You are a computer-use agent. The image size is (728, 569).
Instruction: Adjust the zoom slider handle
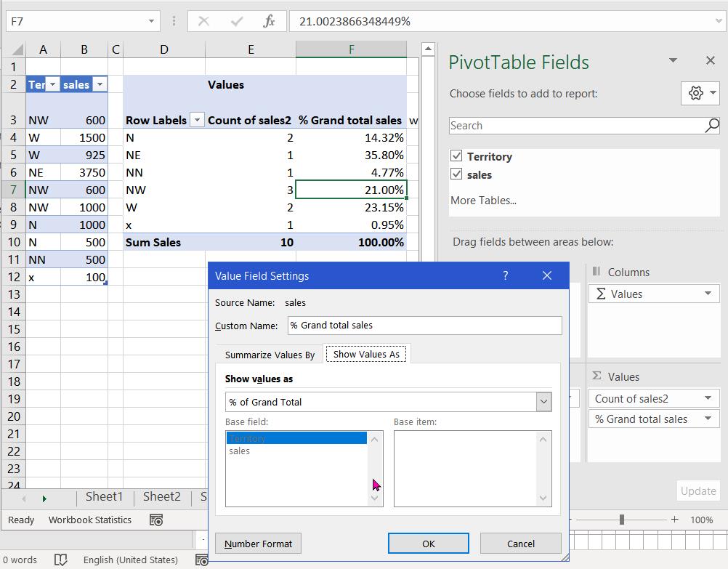point(622,520)
